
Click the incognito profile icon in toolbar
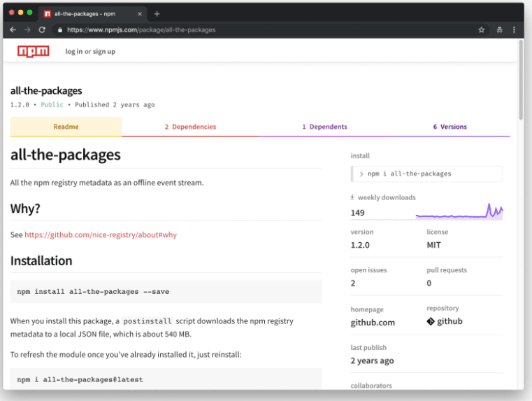tap(499, 30)
